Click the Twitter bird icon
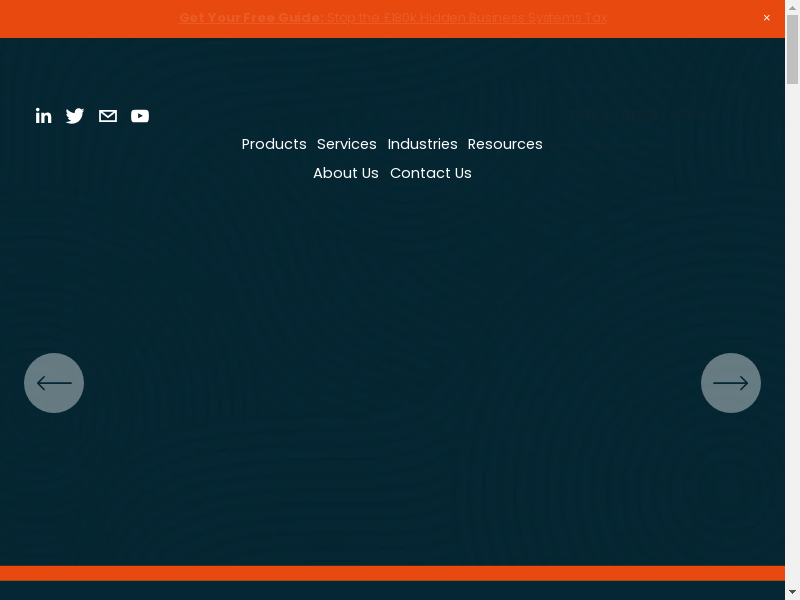The width and height of the screenshot is (800, 600). (75, 116)
